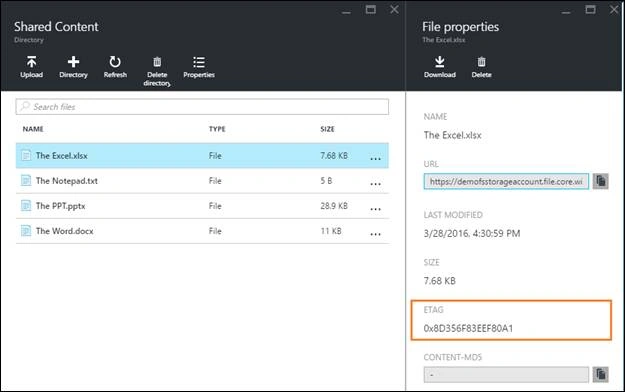This screenshot has width=625, height=392.
Task: Select The Excel.xlsx row
Action: pos(202,156)
